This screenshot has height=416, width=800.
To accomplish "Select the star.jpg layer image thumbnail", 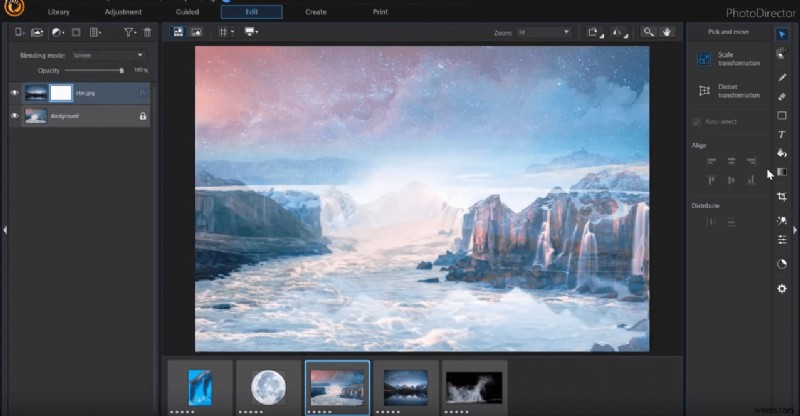I will tap(36, 93).
